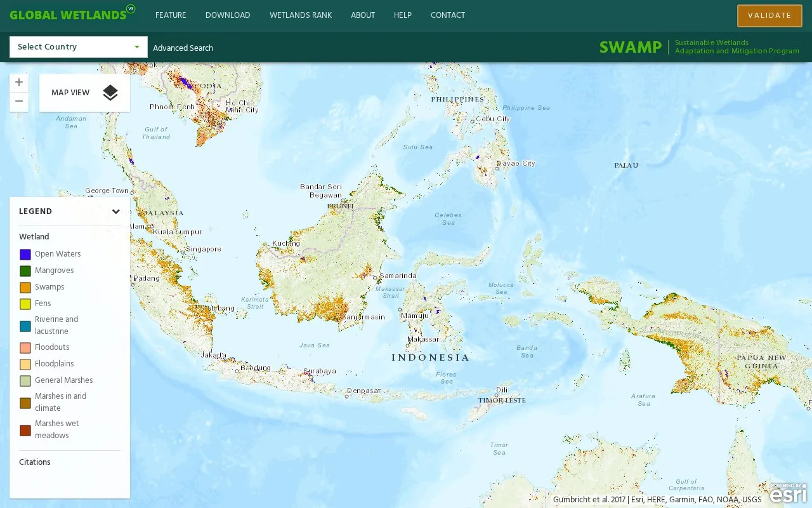The image size is (812, 508).
Task: Click the Kuala Lumpur city label
Action: point(177,232)
